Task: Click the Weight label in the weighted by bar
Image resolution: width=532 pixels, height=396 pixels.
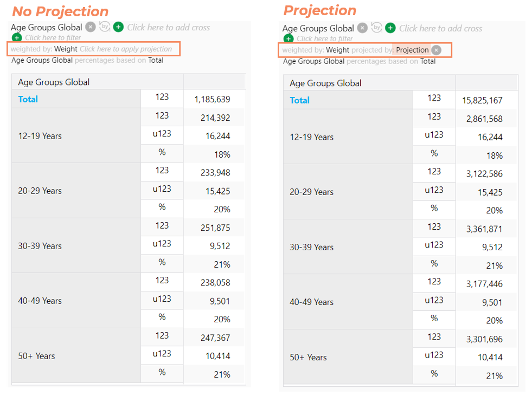Action: click(66, 49)
